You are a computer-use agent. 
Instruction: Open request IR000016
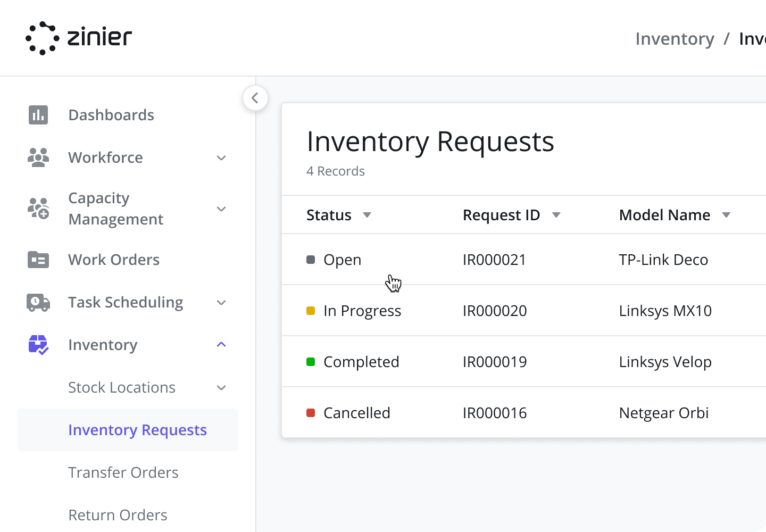(x=495, y=413)
